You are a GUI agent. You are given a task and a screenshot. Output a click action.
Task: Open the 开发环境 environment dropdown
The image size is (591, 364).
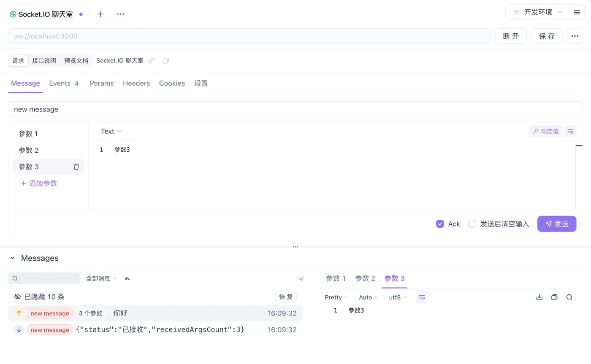coord(537,12)
